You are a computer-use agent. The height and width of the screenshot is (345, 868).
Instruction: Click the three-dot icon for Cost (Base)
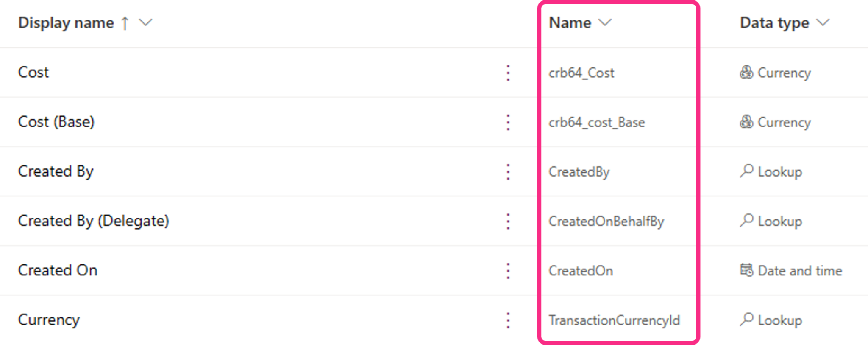pos(508,122)
